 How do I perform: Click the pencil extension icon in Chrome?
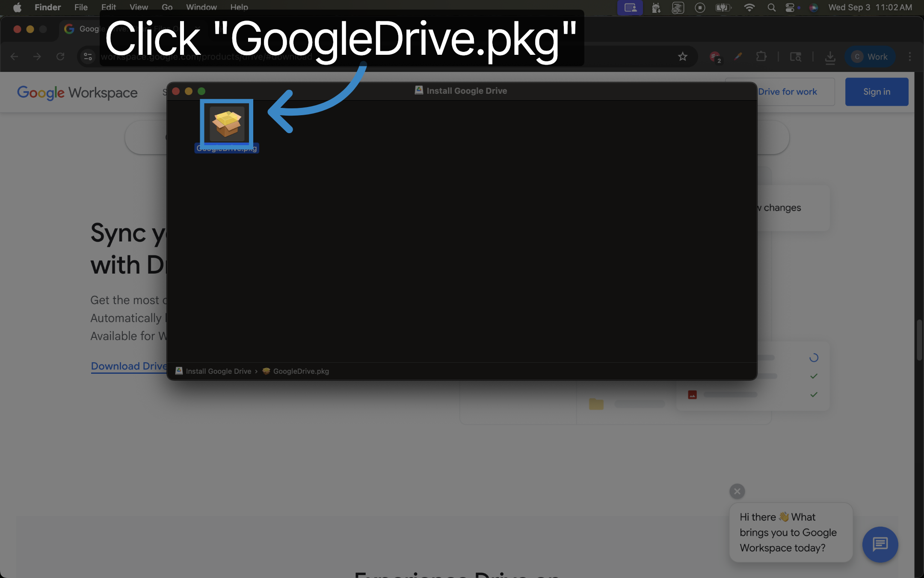coord(738,57)
